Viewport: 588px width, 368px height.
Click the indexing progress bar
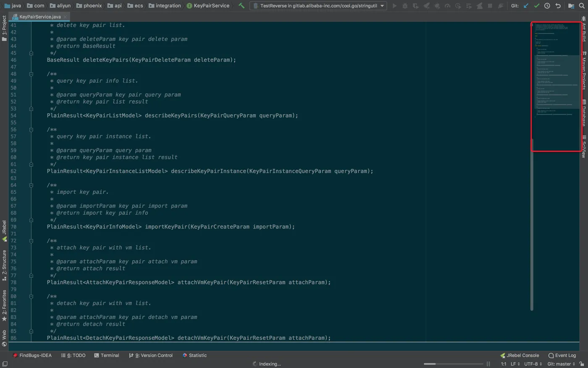click(453, 364)
